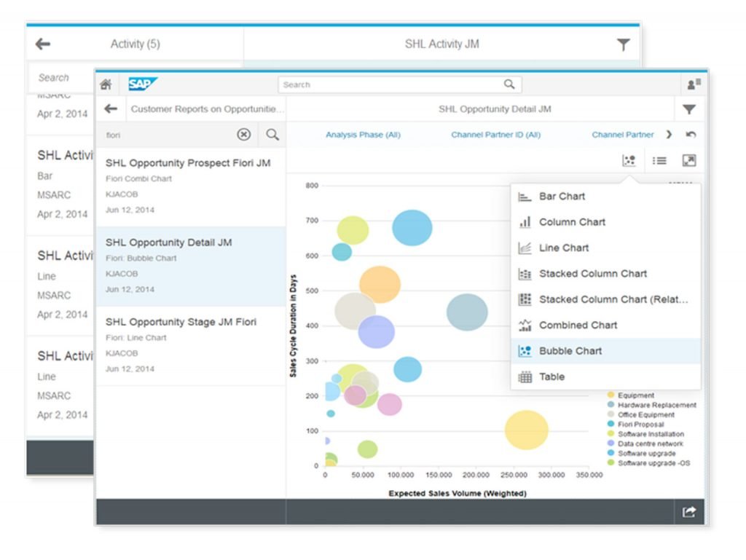Open the filter funnel icon on the right
The height and width of the screenshot is (560, 746).
689,109
